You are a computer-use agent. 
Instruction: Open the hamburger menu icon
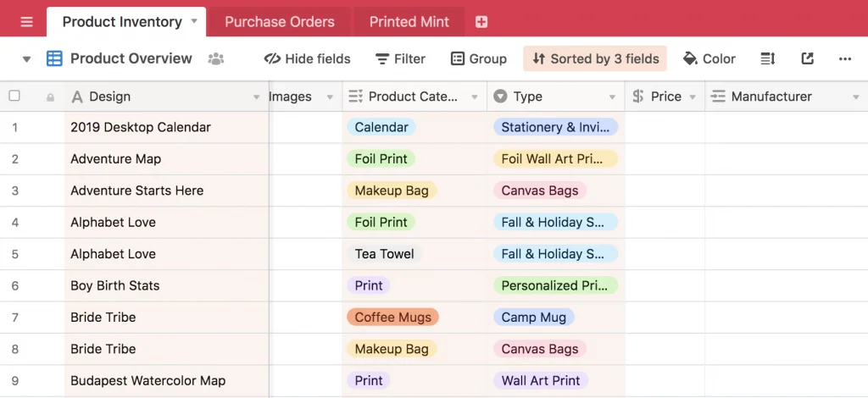[26, 22]
